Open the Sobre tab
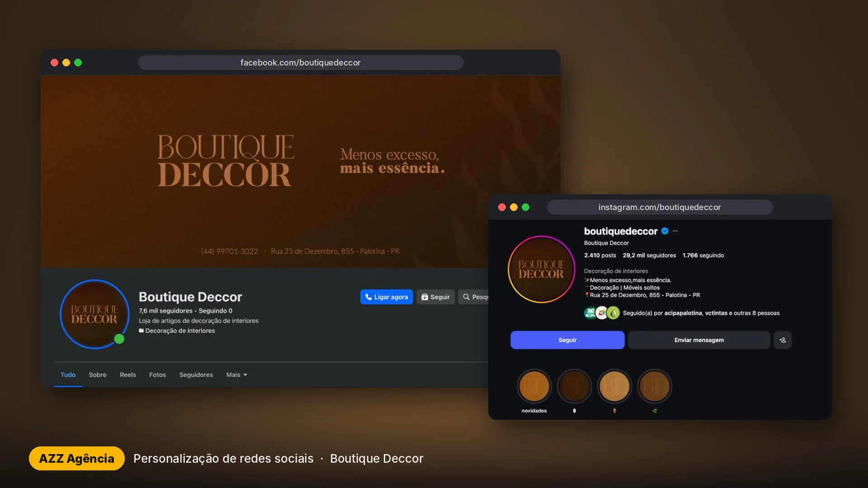This screenshot has height=488, width=868. coord(98,375)
